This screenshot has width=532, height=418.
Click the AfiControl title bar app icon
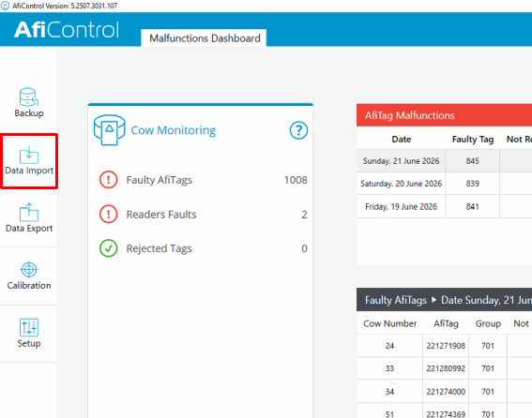[x=5, y=6]
